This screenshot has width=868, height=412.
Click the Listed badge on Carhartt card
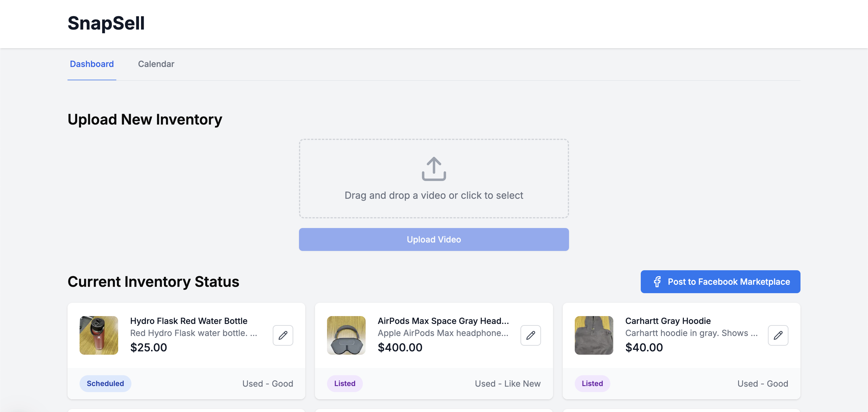click(x=592, y=383)
